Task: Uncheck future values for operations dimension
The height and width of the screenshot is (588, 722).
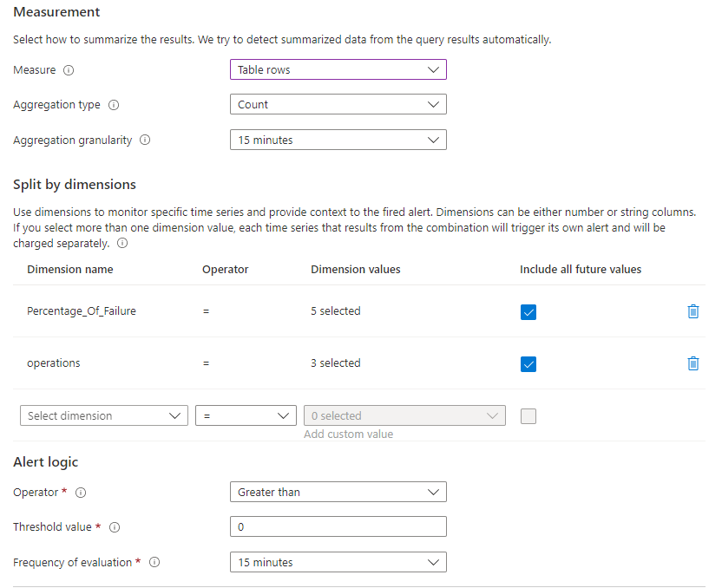Action: coord(528,364)
